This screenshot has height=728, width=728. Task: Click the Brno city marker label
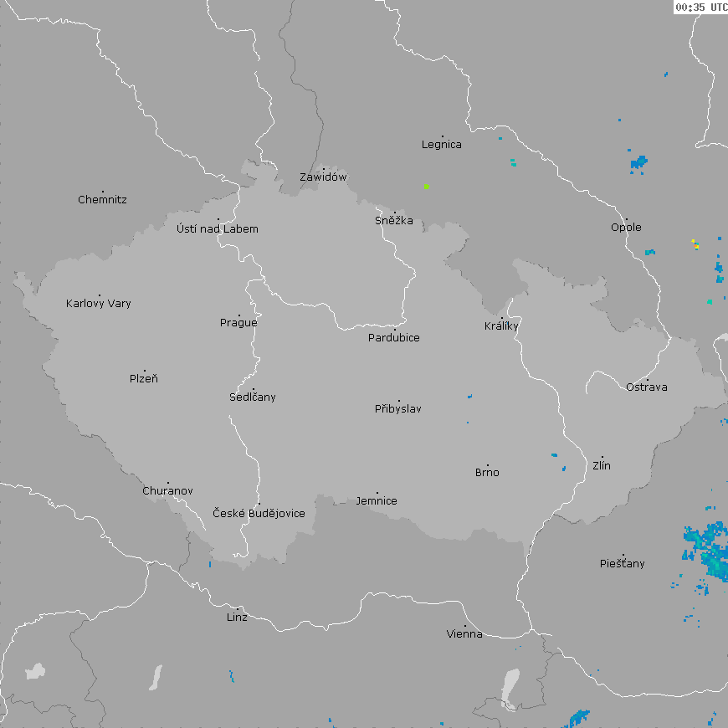tap(487, 473)
